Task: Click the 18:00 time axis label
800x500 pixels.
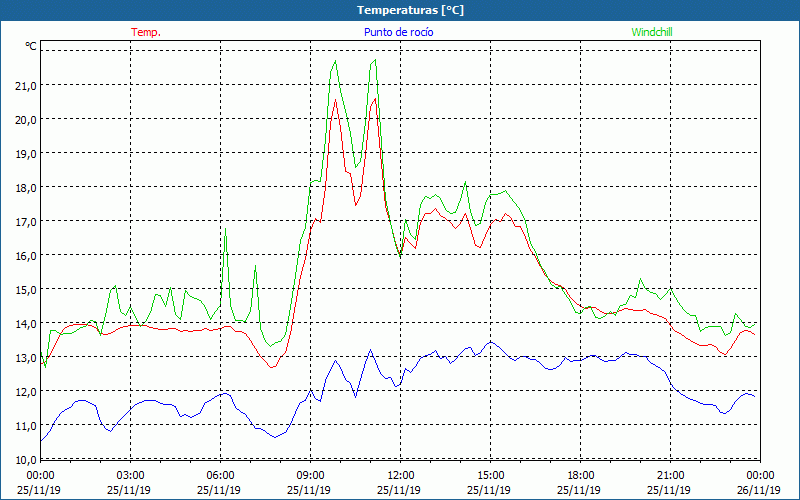Action: pos(580,476)
